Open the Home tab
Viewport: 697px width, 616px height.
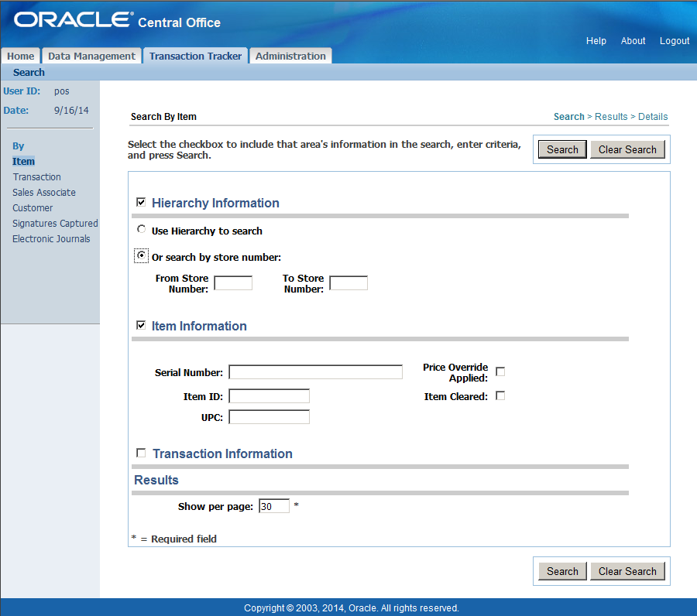tap(20, 56)
